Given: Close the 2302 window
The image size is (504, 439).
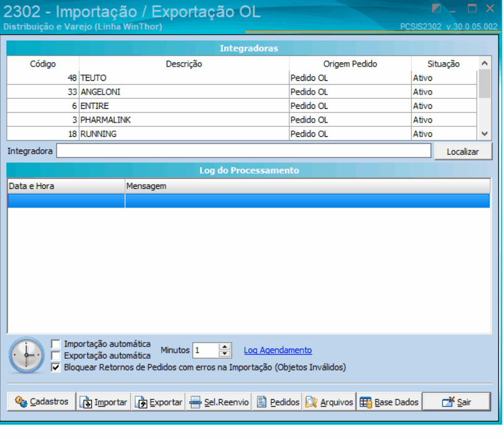Looking at the screenshot, I should pyautogui.click(x=490, y=8).
